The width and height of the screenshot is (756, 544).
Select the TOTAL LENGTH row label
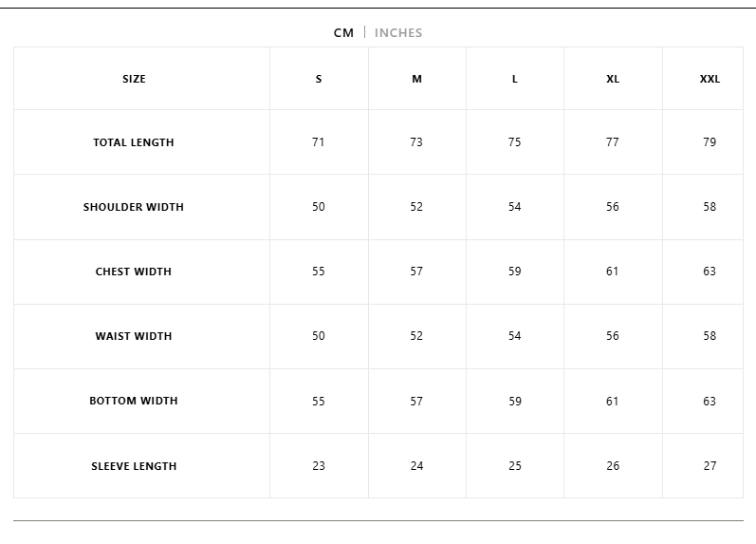(134, 142)
